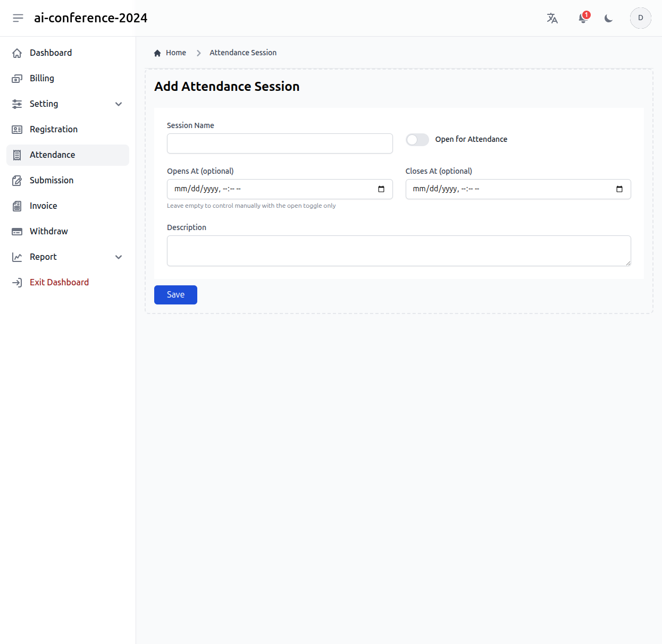Click the breadcrumb chevron separator
Screen dimensions: 662x644
[x=198, y=53]
